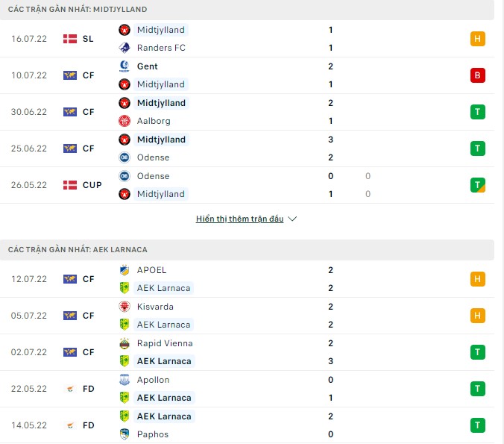Screen dimensions: 504x444
Task: Click the 12.07.22 APOEL match row date
Action: point(29,279)
